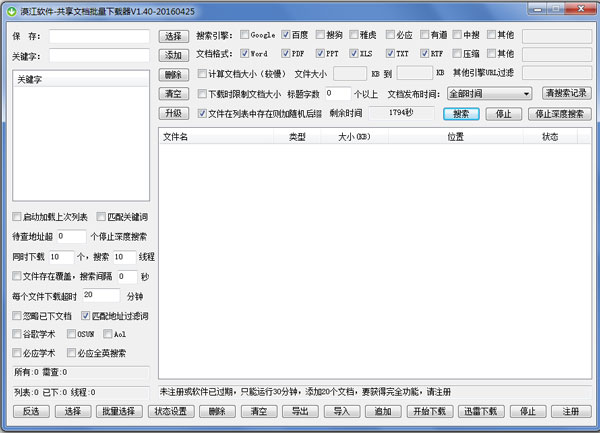Check 下载时限制文档大小 option

(202, 94)
